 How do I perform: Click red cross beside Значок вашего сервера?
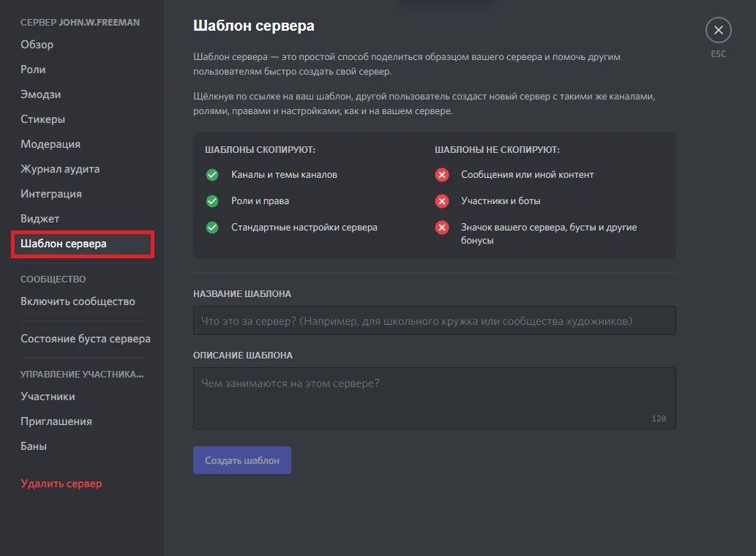(441, 228)
